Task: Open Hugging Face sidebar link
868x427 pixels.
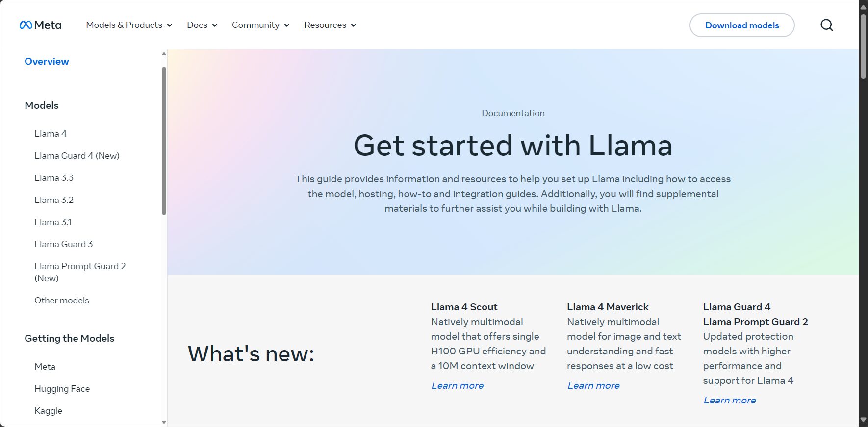Action: click(x=62, y=389)
